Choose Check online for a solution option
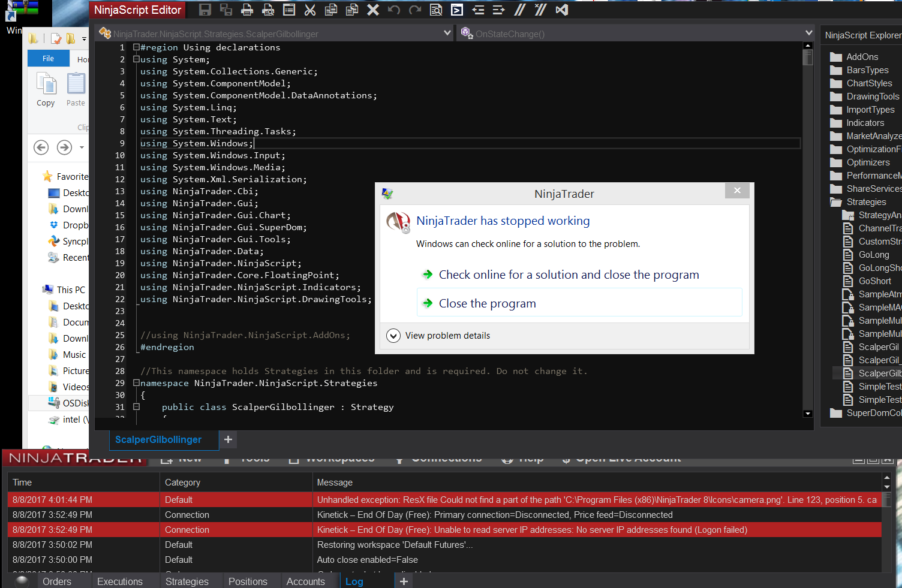 tap(569, 275)
